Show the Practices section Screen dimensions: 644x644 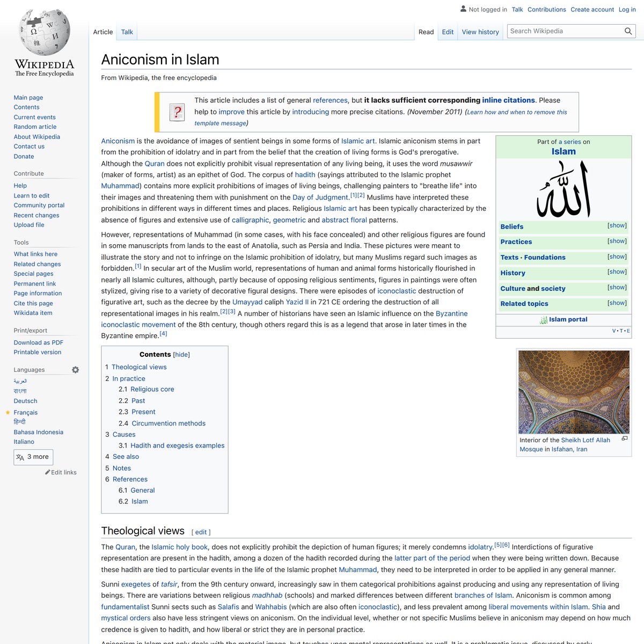616,241
